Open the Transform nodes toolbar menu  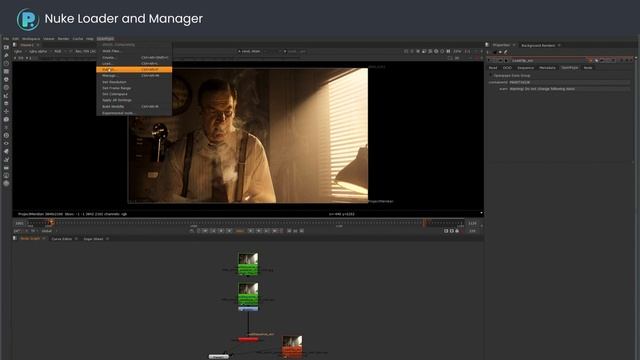pyautogui.click(x=6, y=111)
